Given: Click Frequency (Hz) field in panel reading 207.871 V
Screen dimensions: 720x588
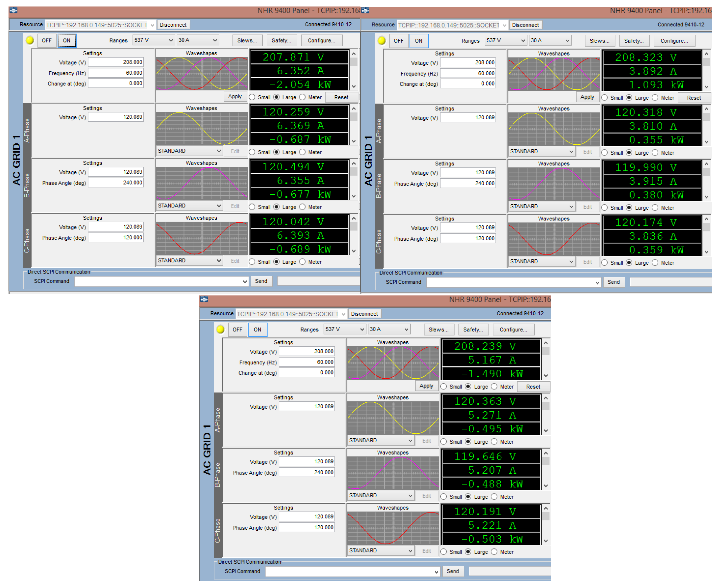Looking at the screenshot, I should coord(116,73).
